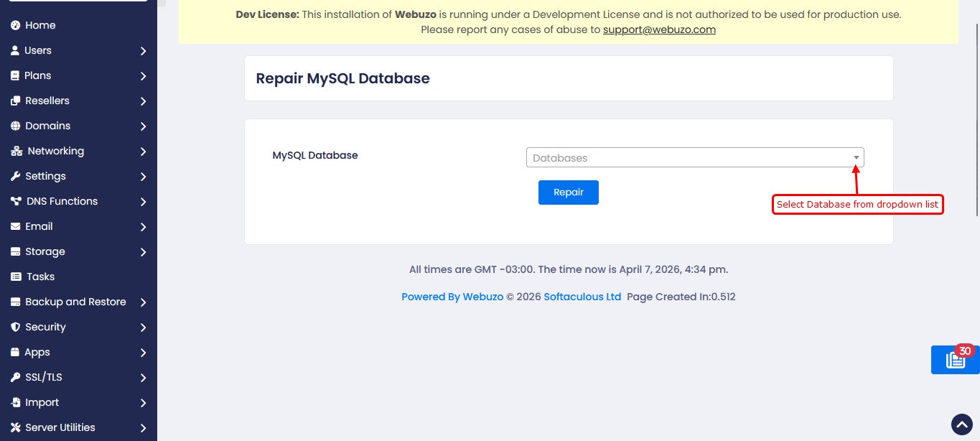The height and width of the screenshot is (441, 980).
Task: Expand the Domains menu chevron
Action: coord(143,126)
